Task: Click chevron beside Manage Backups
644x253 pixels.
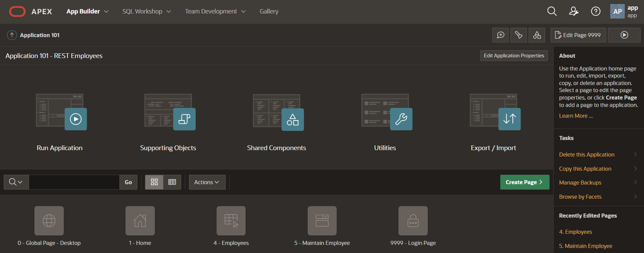Action: (636, 182)
